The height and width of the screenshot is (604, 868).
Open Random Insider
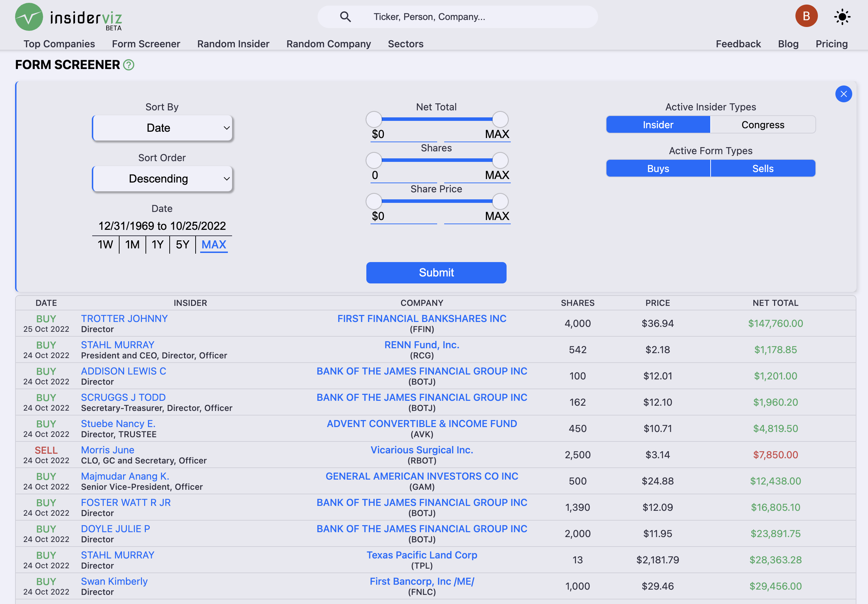pyautogui.click(x=233, y=44)
